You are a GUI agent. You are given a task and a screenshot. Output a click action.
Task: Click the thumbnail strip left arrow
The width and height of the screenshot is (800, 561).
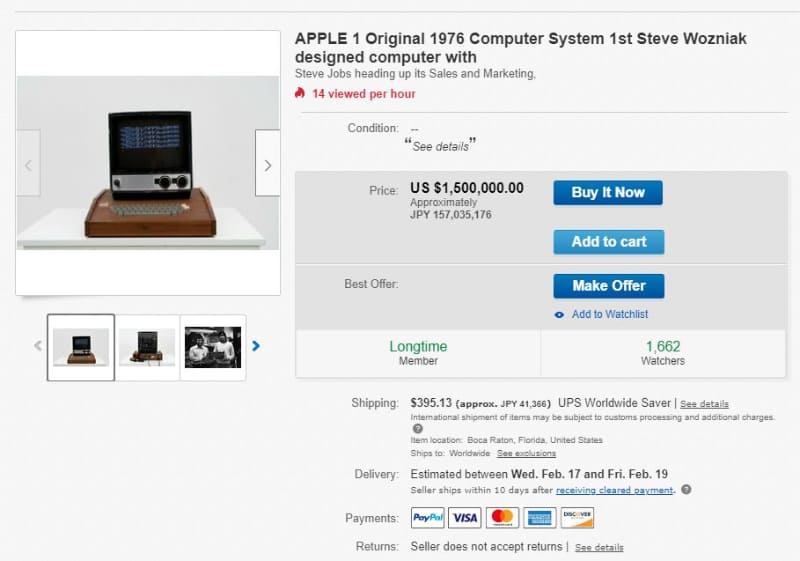click(x=38, y=346)
